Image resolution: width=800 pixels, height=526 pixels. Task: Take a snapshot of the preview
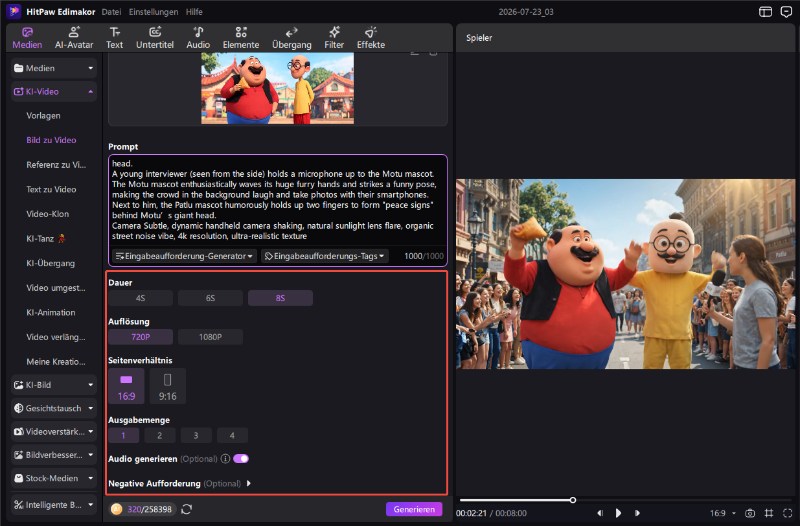click(x=750, y=513)
